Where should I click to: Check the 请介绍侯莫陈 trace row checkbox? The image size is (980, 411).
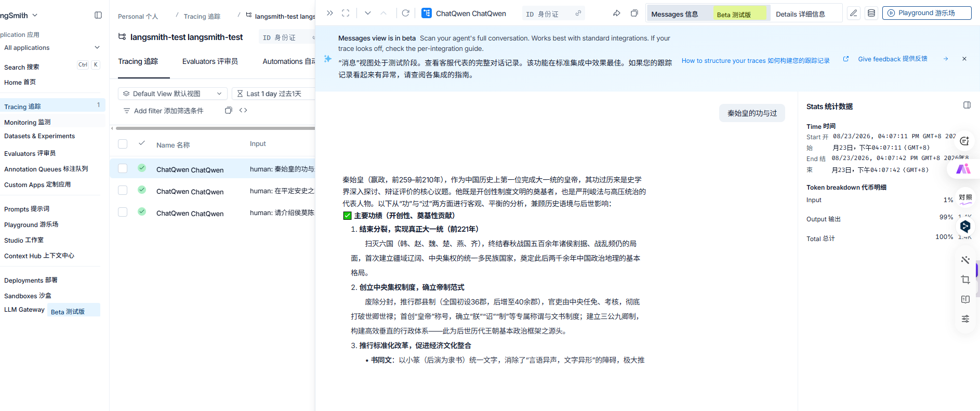point(123,212)
